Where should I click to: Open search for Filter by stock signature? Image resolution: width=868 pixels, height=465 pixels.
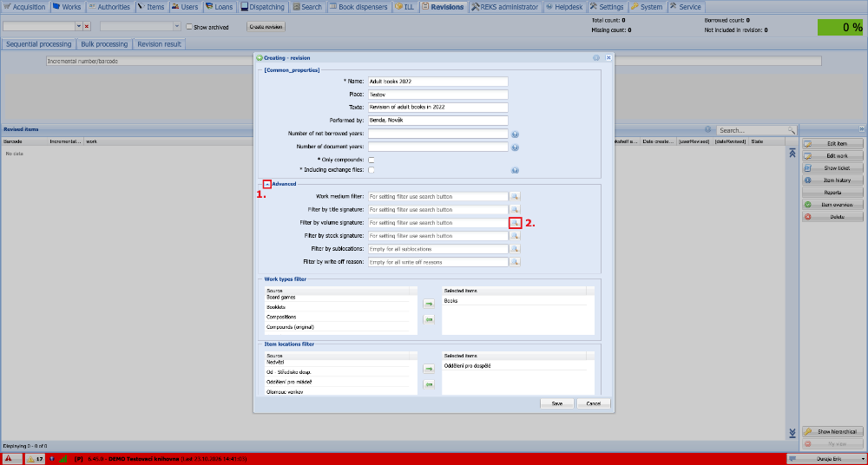pos(515,236)
